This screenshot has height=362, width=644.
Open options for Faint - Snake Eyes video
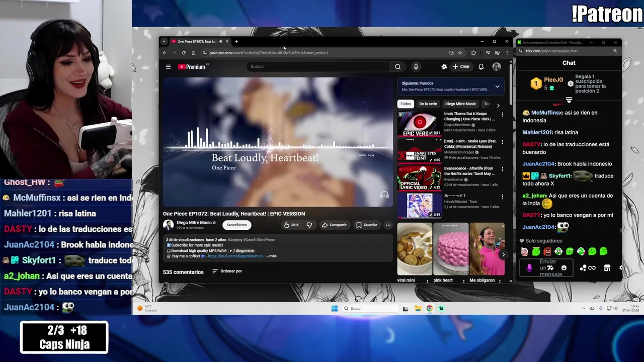(502, 142)
